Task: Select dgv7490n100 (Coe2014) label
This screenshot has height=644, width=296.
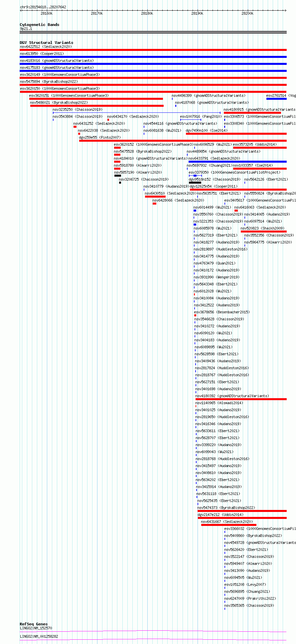Action: coord(207,130)
